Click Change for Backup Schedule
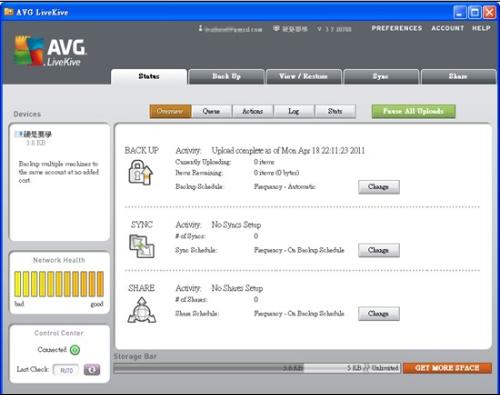Viewport: 500px width, 395px height. [379, 187]
